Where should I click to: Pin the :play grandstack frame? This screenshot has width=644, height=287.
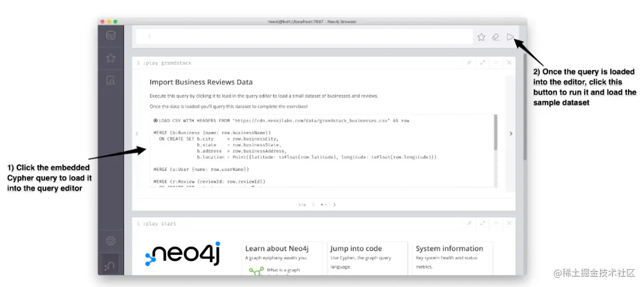click(469, 63)
